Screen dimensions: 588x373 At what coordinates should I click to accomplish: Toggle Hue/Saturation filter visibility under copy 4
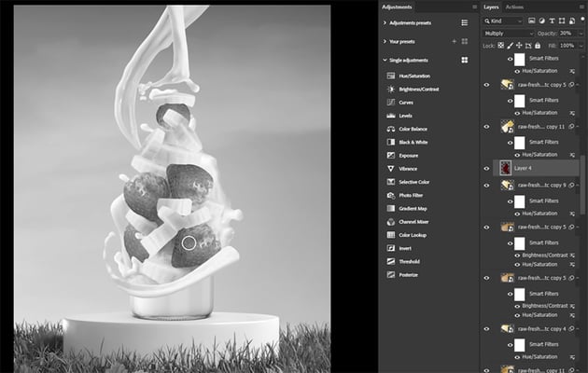[x=517, y=357]
